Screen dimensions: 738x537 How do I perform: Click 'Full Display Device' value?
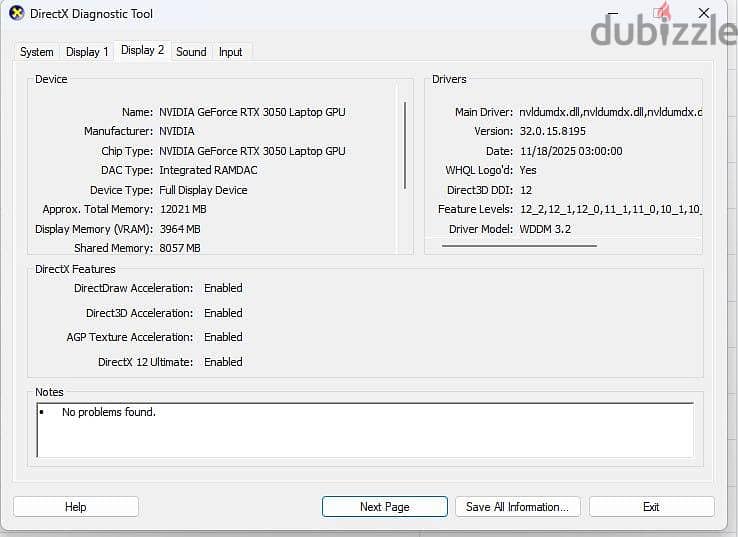tap(203, 190)
